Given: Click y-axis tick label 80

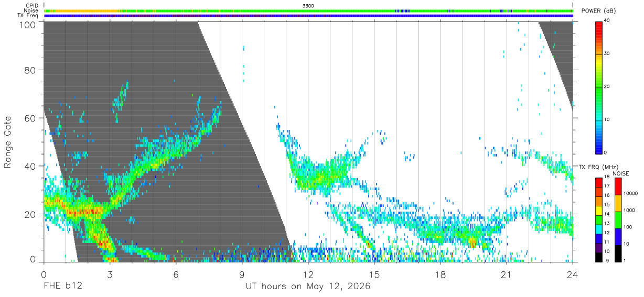Looking at the screenshot, I should pos(30,70).
